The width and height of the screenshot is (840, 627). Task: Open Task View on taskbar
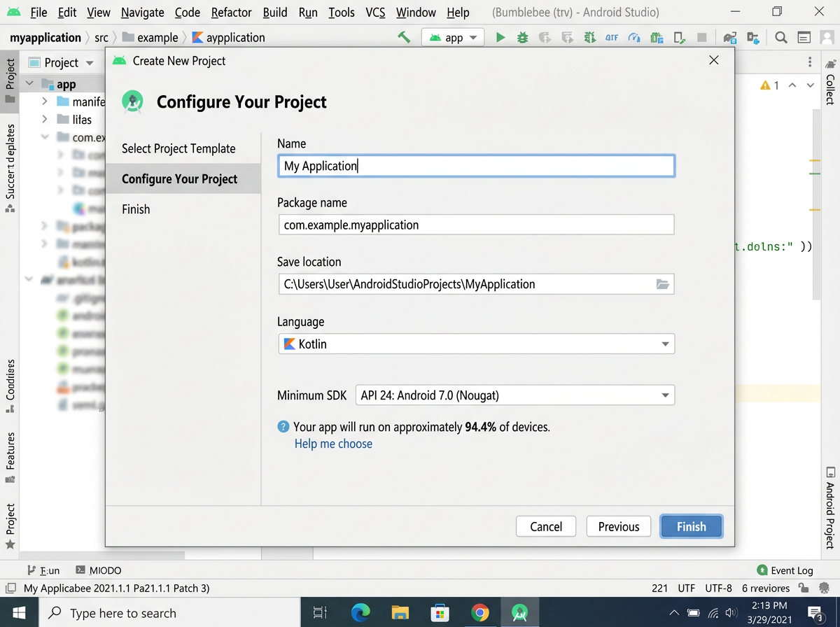[320, 613]
